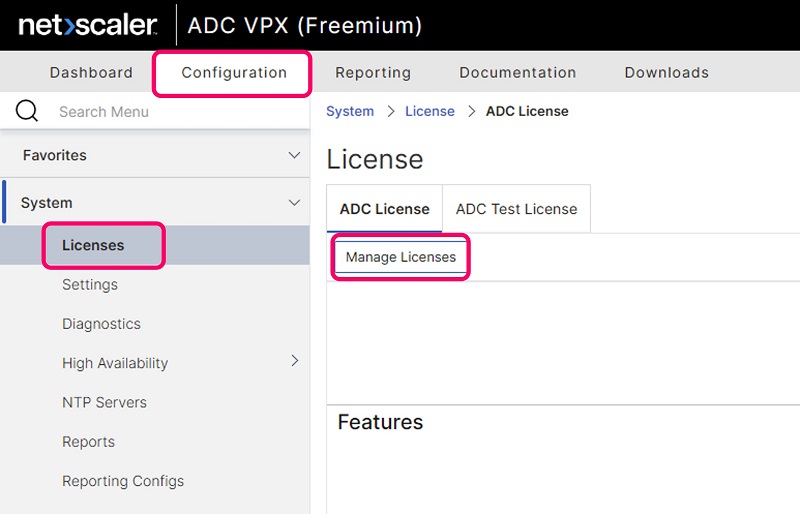
Task: Click the search magnifier icon
Action: [27, 111]
